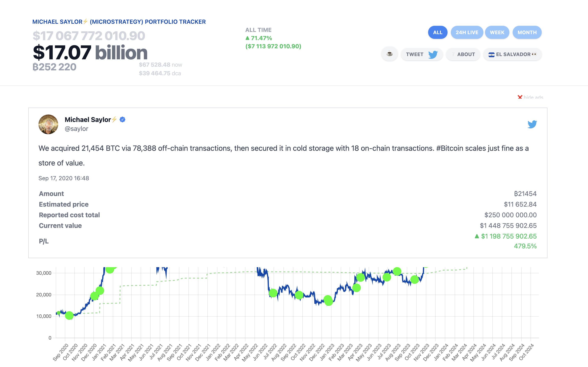
Task: Enable the ALL time range filter
Action: point(438,32)
